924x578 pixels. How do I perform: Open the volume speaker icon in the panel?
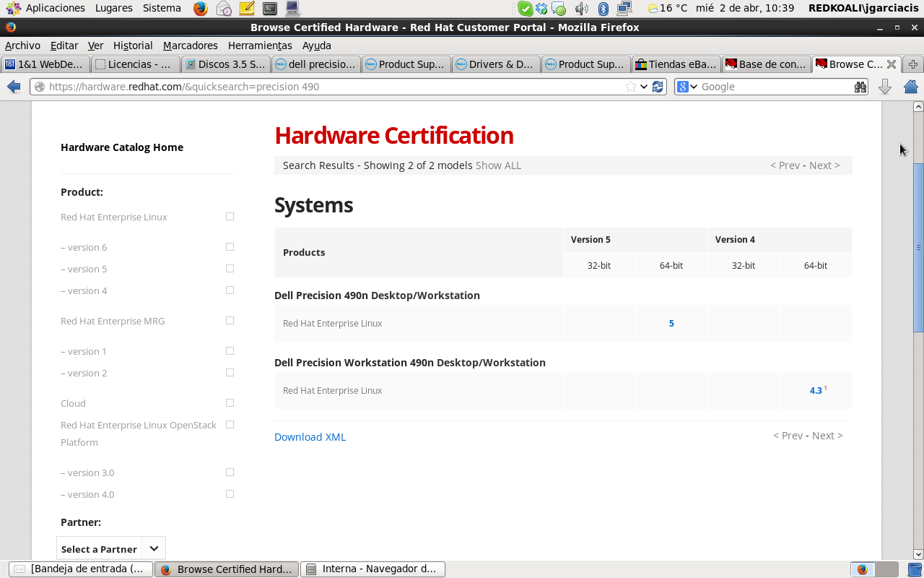coord(581,9)
